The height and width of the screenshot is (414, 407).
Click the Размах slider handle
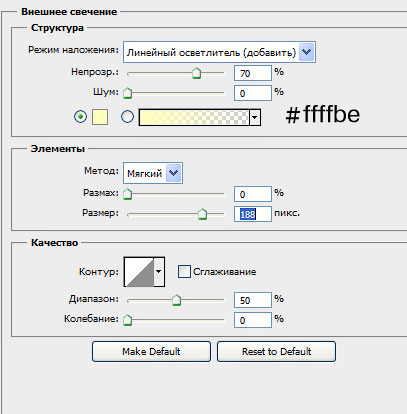tap(127, 194)
